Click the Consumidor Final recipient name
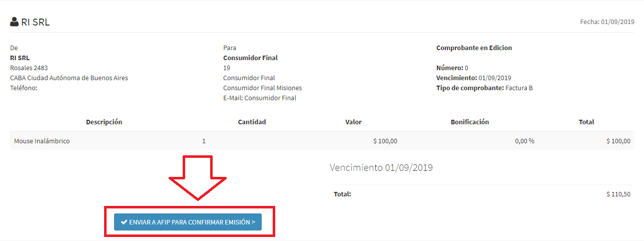This screenshot has width=644, height=241. (250, 58)
